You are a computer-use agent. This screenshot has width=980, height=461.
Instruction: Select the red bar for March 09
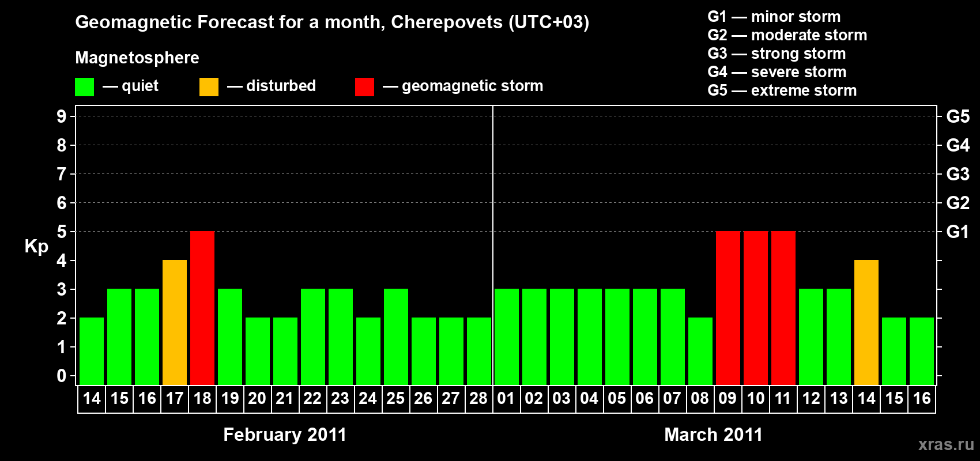[728, 308]
